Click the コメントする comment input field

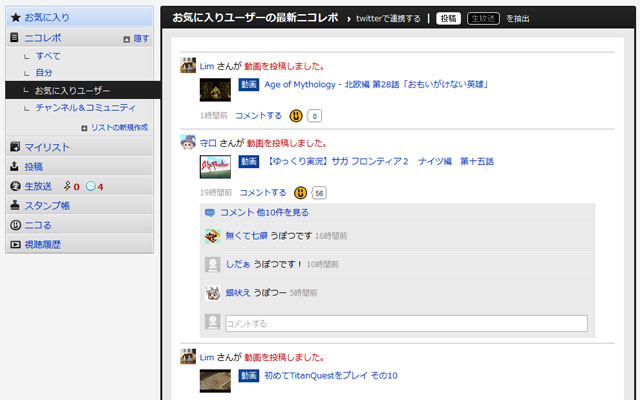click(x=406, y=323)
